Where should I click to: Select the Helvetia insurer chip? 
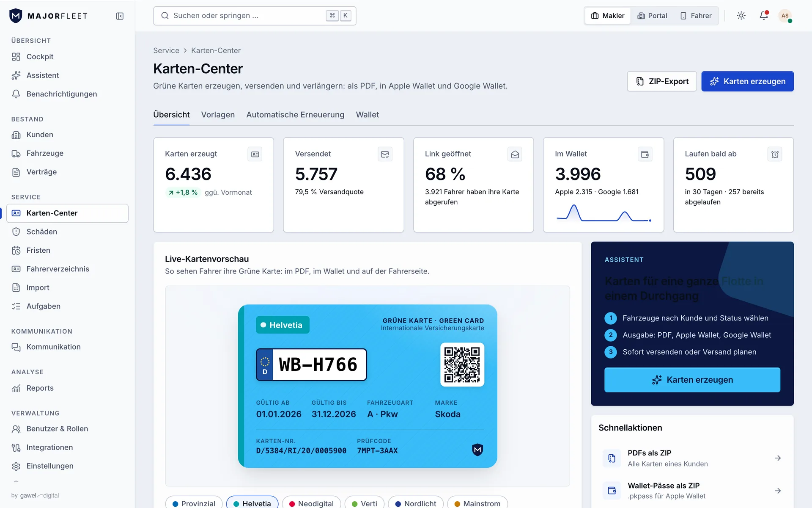(x=252, y=503)
